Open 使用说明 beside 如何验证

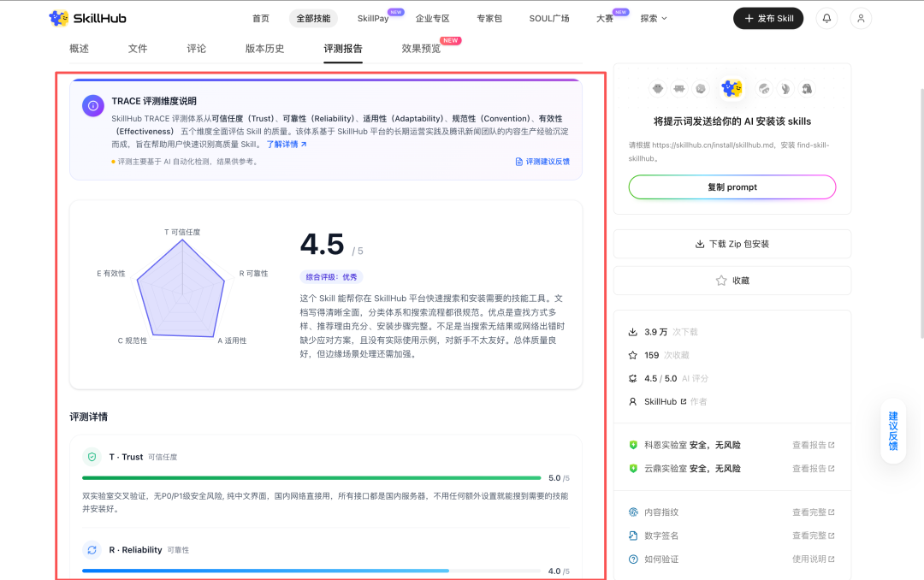pyautogui.click(x=814, y=559)
